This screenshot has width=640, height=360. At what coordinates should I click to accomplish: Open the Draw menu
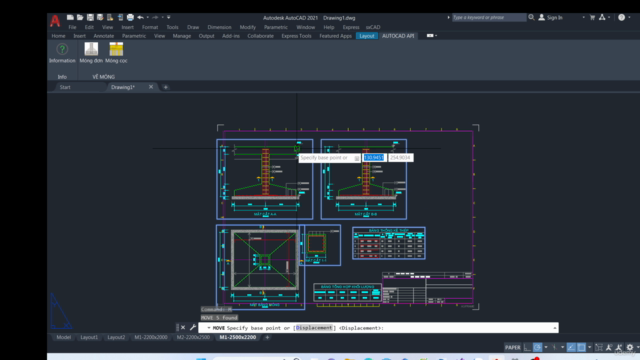[x=193, y=27]
